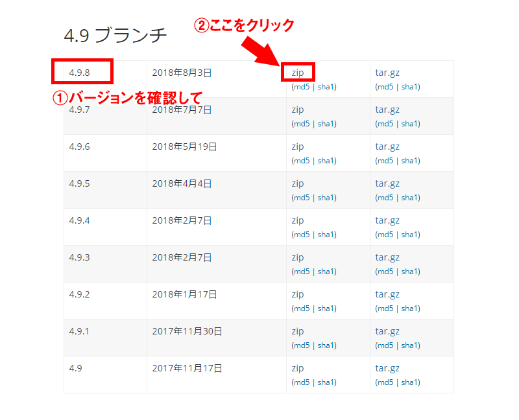Open sha1 checksum for 4.9.5 tar.gz
The height and width of the screenshot is (420, 519).
click(x=410, y=198)
